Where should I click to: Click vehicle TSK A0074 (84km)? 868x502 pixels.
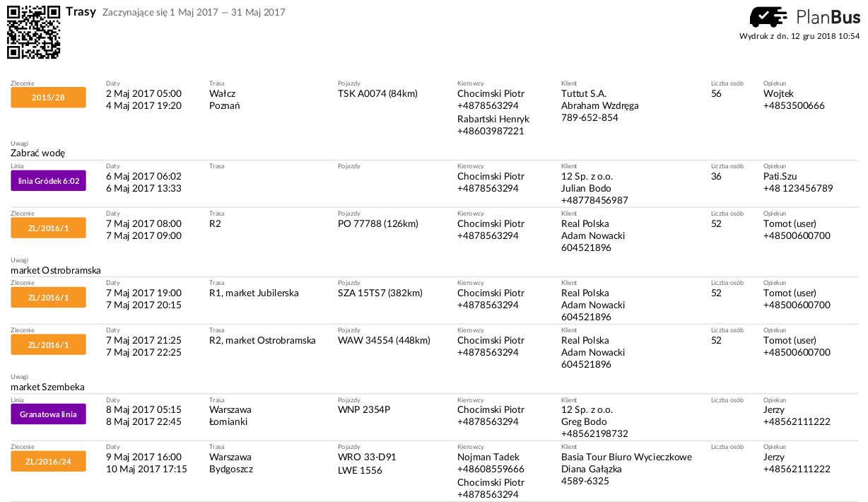[377, 93]
